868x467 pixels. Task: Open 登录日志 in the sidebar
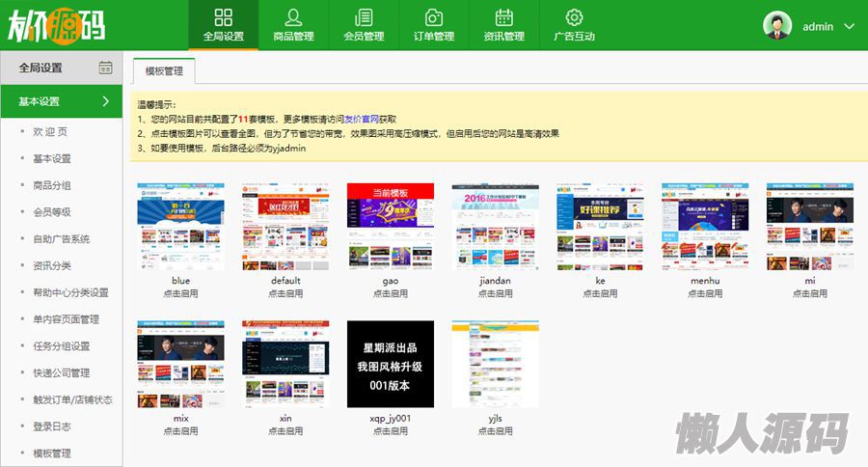coord(52,426)
